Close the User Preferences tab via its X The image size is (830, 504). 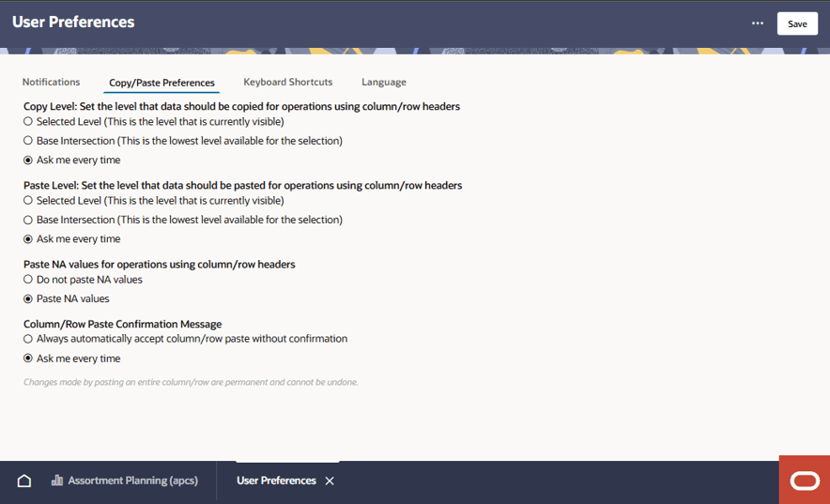pos(330,481)
